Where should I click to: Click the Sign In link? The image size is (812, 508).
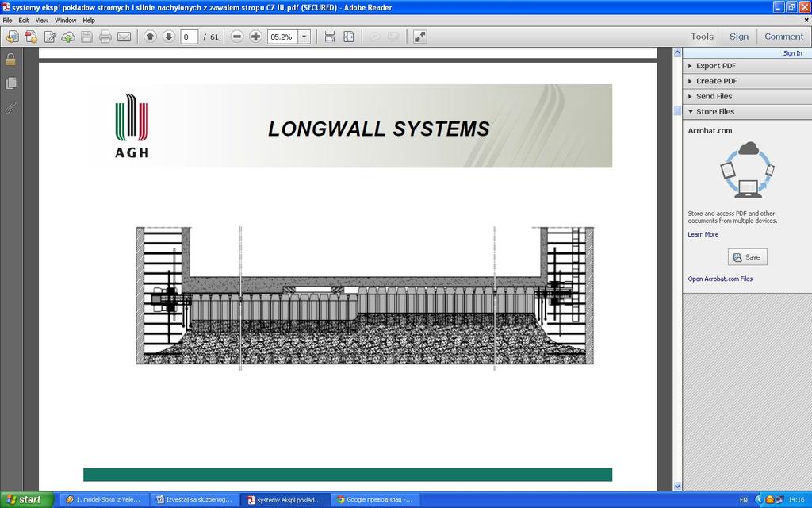pos(792,53)
